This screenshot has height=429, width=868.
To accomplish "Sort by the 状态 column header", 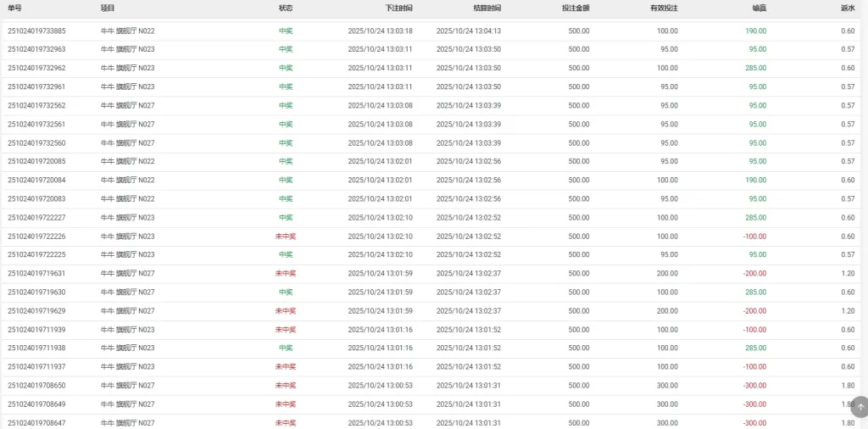I will 286,8.
